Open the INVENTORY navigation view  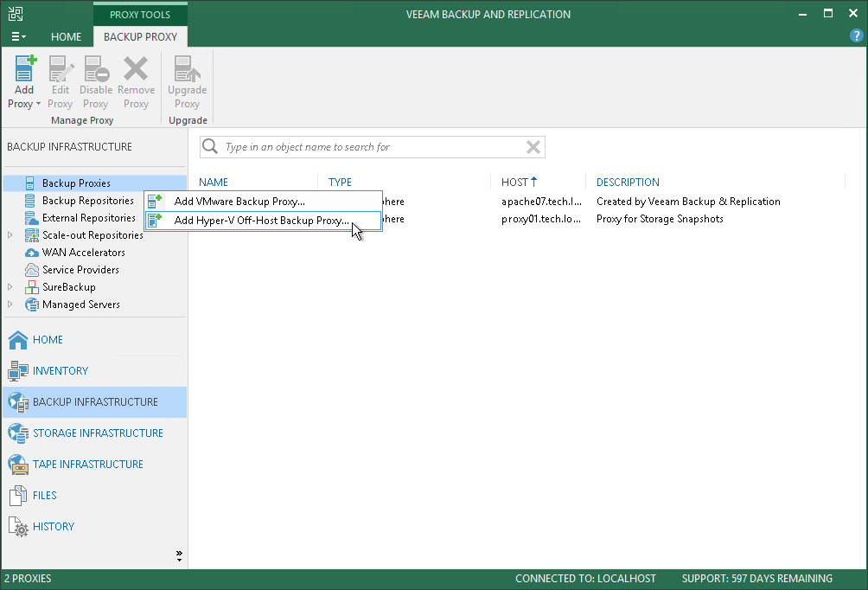tap(94, 370)
